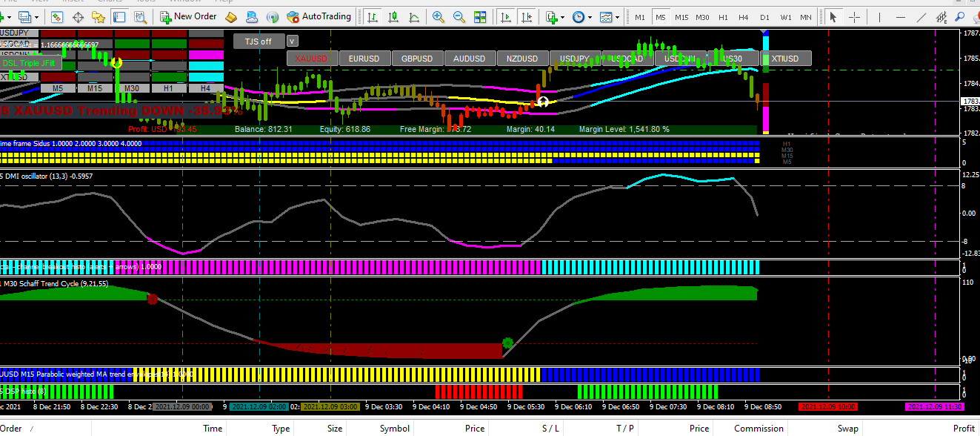
Task: Switch chart to line chart style
Action: pos(413,16)
